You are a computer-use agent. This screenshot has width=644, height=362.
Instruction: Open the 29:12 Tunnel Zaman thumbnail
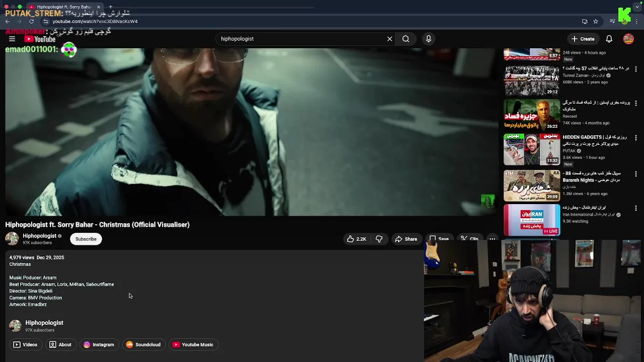tap(532, 80)
